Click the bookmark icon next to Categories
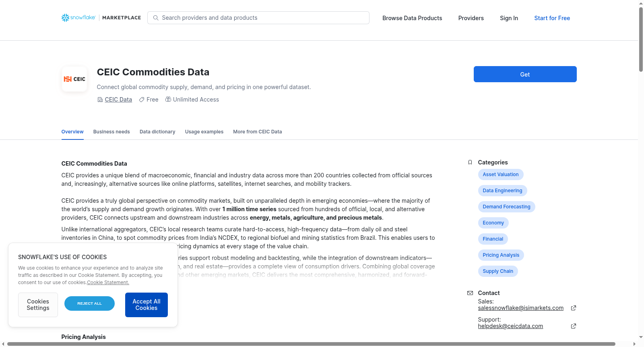 (x=470, y=162)
